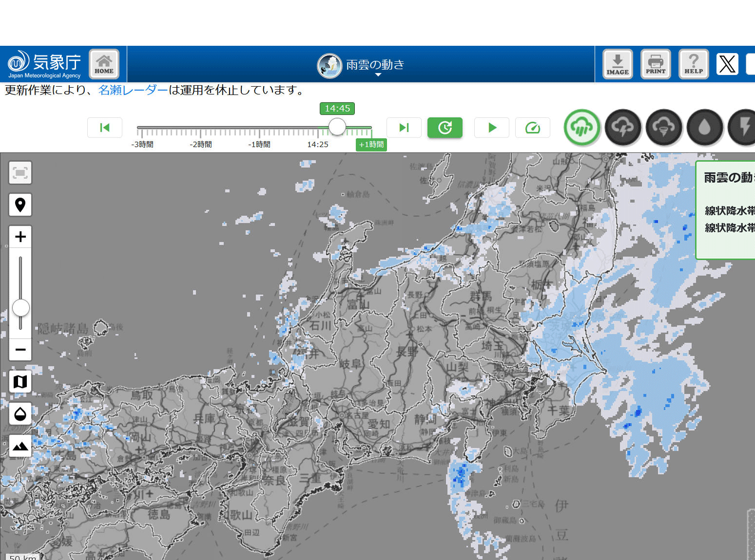Select the dark water droplet mode
The height and width of the screenshot is (560, 755).
pyautogui.click(x=704, y=128)
